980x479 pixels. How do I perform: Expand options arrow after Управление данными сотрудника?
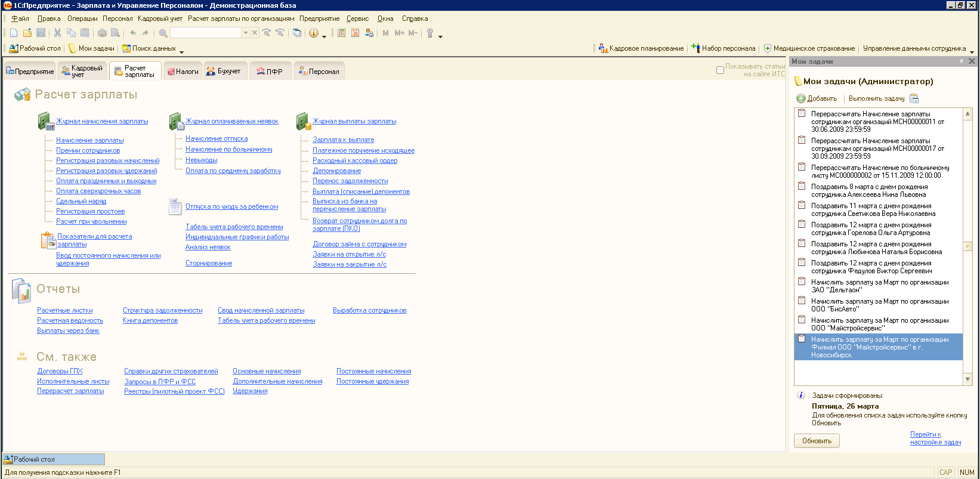[x=972, y=51]
